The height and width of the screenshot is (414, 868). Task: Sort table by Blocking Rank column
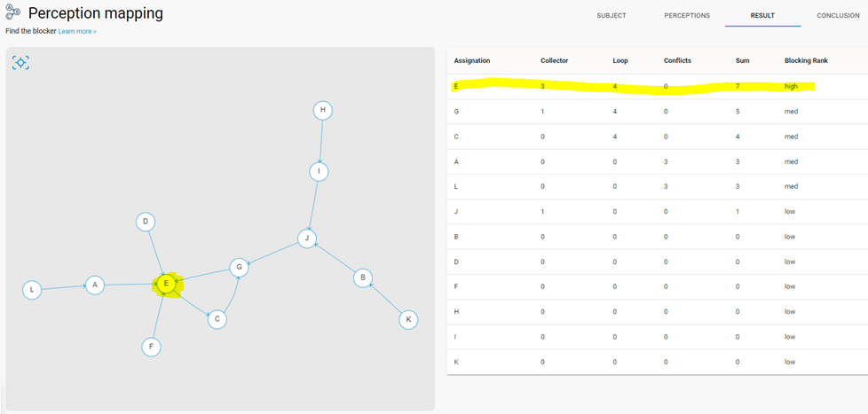pyautogui.click(x=806, y=61)
